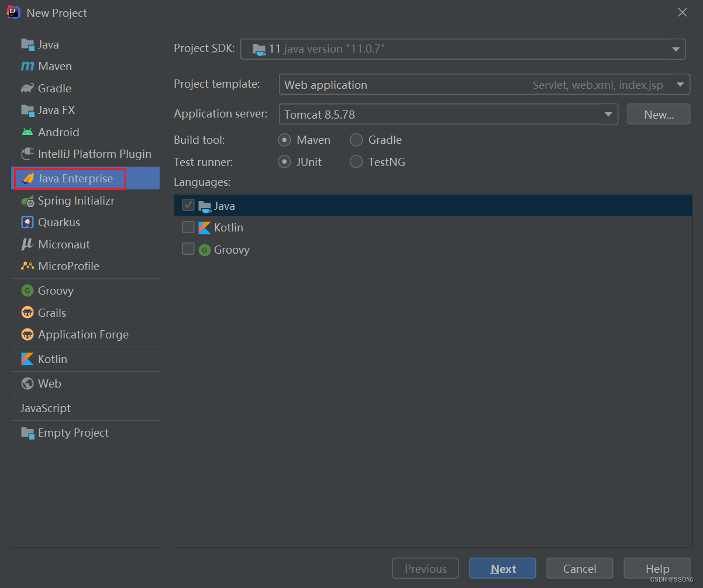703x588 pixels.
Task: Click the Groovy icon in Languages list
Action: 204,250
